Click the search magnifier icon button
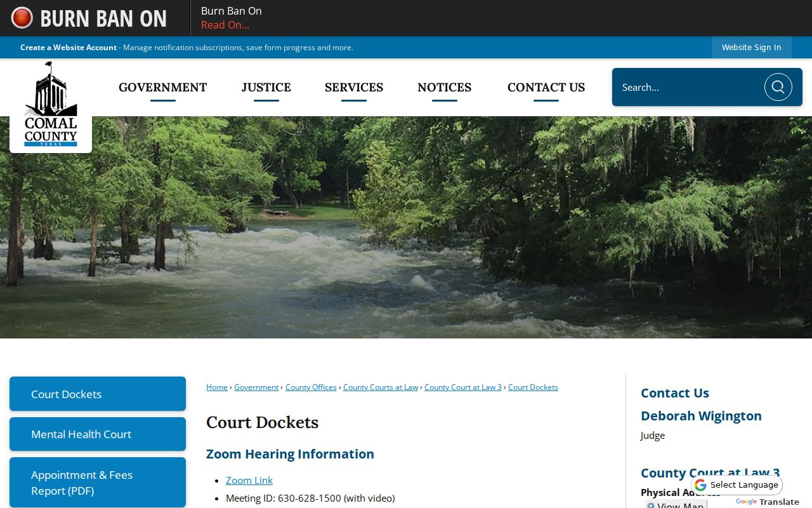The width and height of the screenshot is (812, 508). 778,87
